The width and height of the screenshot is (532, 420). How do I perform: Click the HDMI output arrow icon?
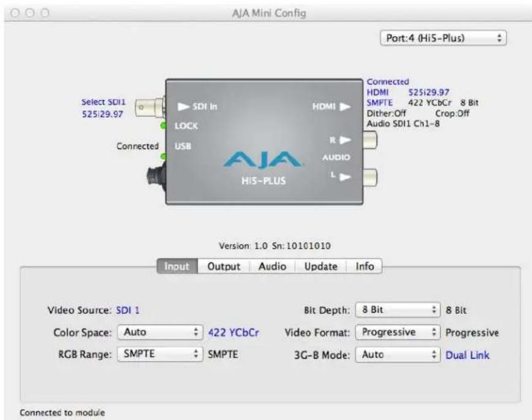[x=345, y=107]
